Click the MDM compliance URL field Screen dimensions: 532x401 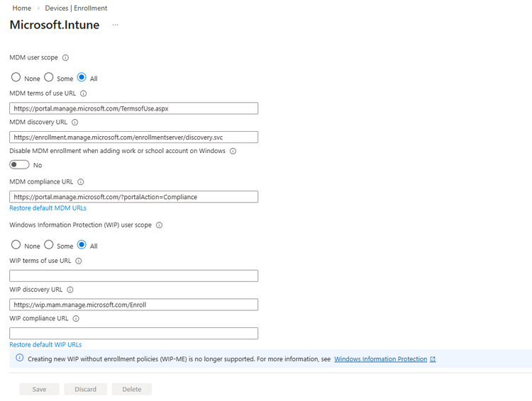tap(133, 197)
